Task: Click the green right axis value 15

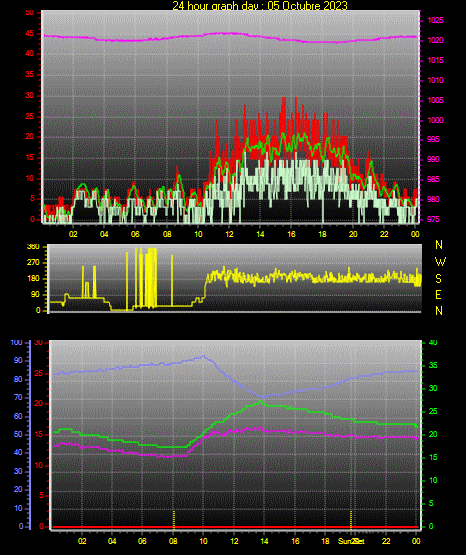Action: tap(433, 457)
